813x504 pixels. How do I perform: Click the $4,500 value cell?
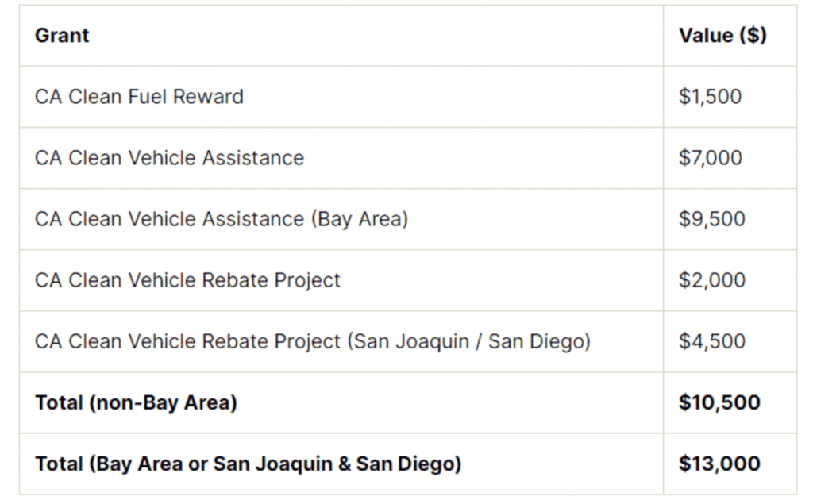click(711, 341)
